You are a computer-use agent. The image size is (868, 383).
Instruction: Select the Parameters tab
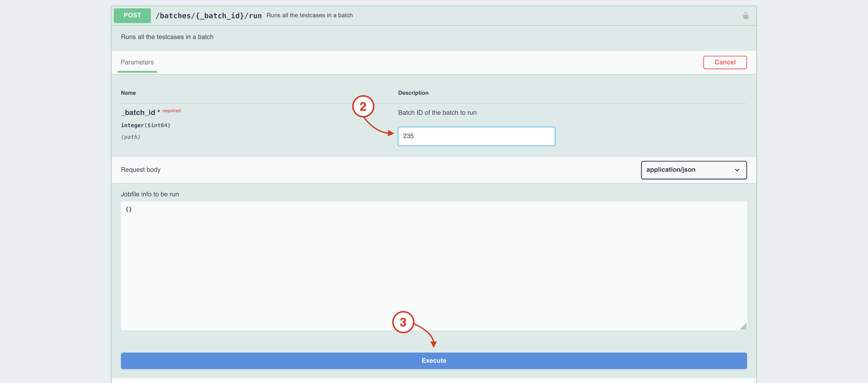point(137,62)
